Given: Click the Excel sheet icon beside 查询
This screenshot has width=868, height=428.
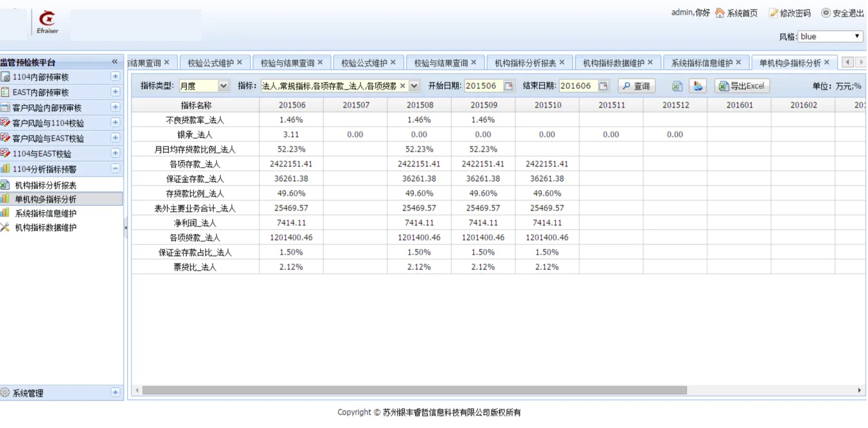Looking at the screenshot, I should point(677,86).
